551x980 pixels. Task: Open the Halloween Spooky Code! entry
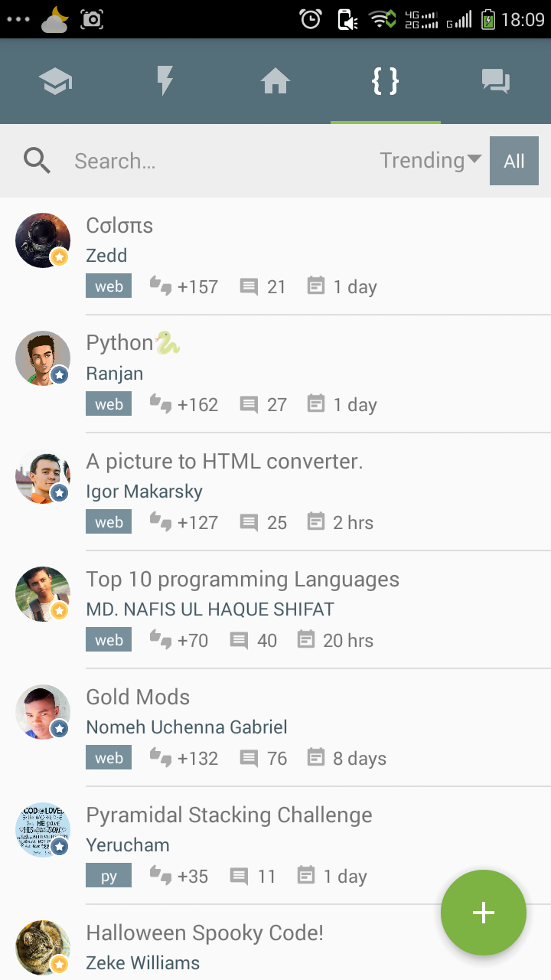204,933
